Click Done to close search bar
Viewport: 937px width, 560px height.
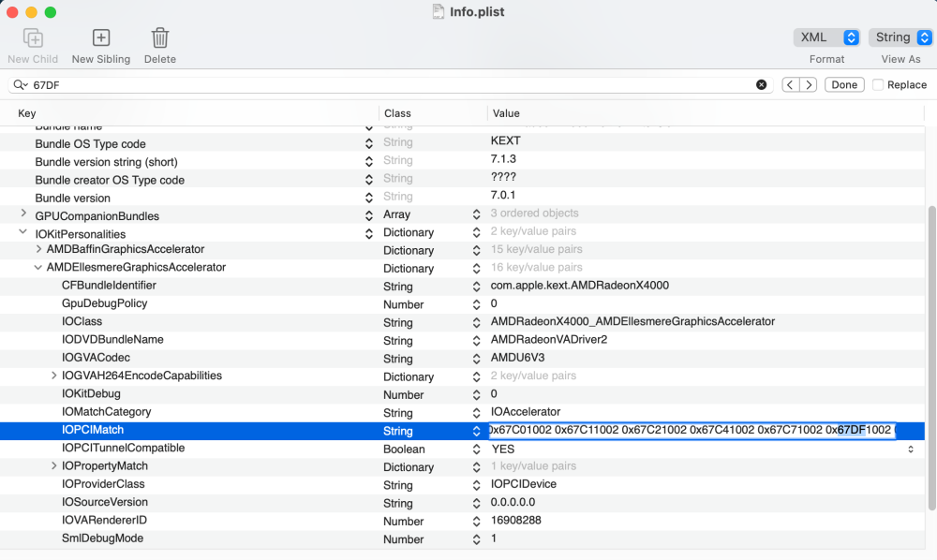click(844, 85)
